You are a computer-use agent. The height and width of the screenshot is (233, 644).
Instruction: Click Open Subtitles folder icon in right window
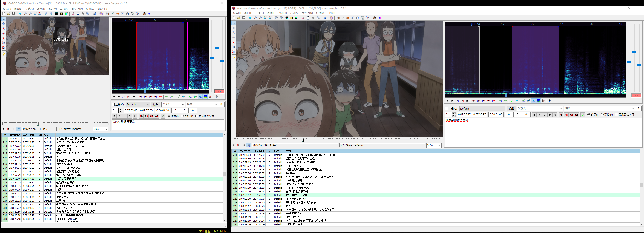point(239,18)
